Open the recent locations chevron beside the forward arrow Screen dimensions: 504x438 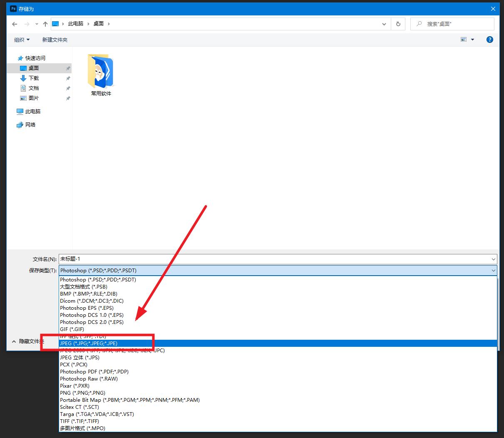[x=37, y=24]
